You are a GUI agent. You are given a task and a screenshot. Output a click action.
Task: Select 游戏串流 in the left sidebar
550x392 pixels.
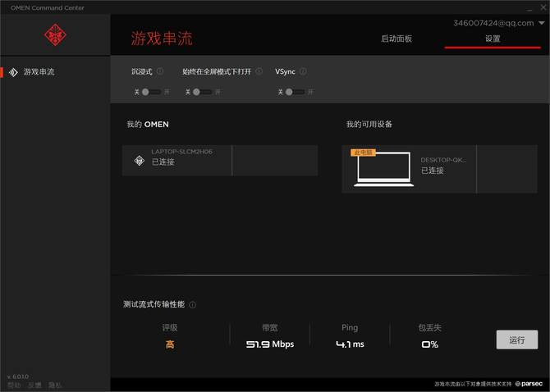pos(39,72)
